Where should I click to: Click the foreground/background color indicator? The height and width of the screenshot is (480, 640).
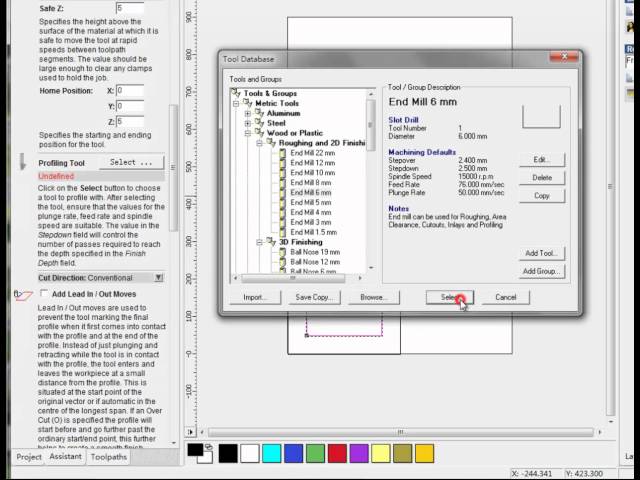200,453
